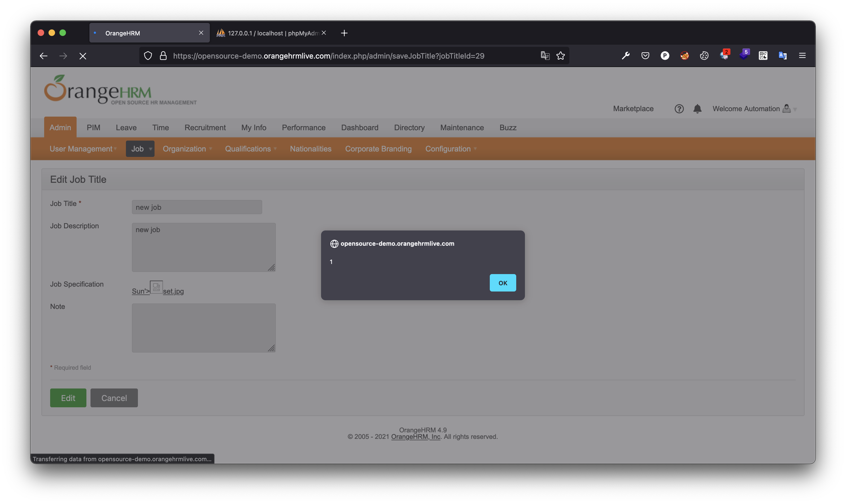Click the QR code scanner extension
Image resolution: width=846 pixels, height=504 pixels.
click(763, 55)
